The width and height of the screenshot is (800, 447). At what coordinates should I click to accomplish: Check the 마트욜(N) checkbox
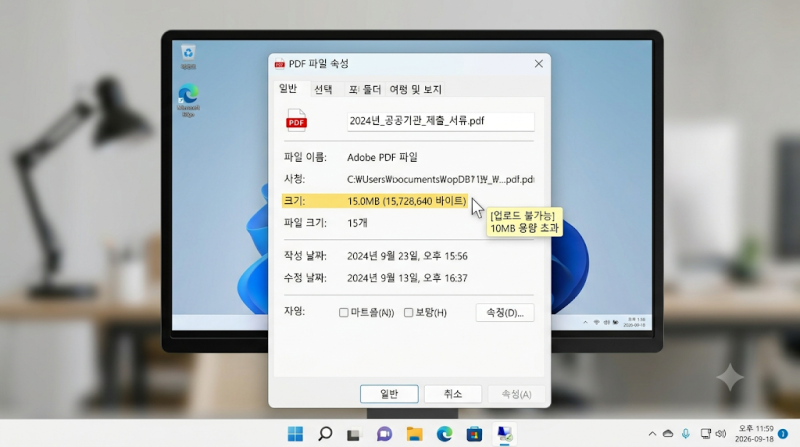[344, 312]
